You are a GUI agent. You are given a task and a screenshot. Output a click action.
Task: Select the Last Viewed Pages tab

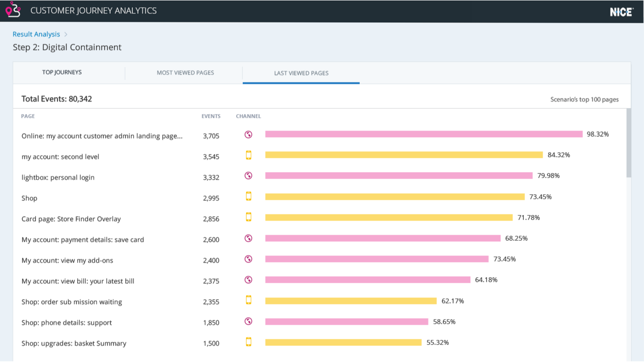(301, 73)
